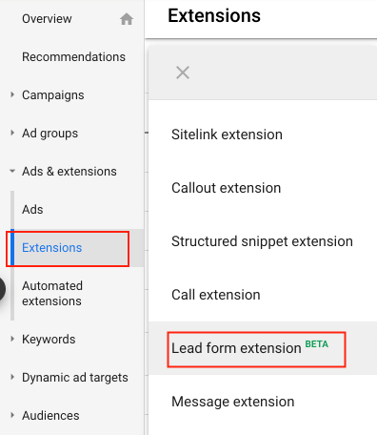Screen dimensions: 377x435
Task: Open the Overview page
Action: pos(47,19)
